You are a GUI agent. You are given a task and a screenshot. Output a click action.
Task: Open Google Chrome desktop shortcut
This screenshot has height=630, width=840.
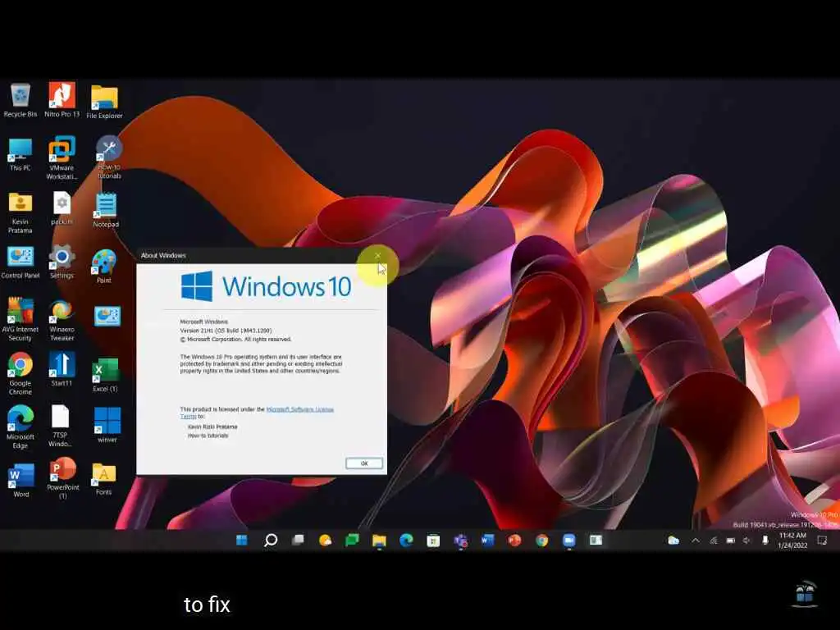tap(21, 373)
